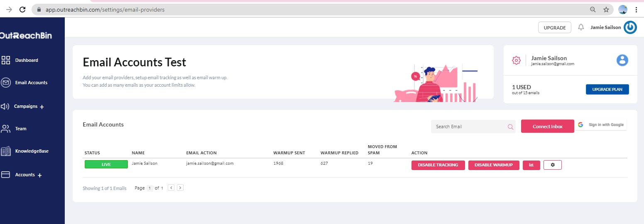Click the search magnifier in Search Email
Screen dimensions: 644x224
click(510, 127)
